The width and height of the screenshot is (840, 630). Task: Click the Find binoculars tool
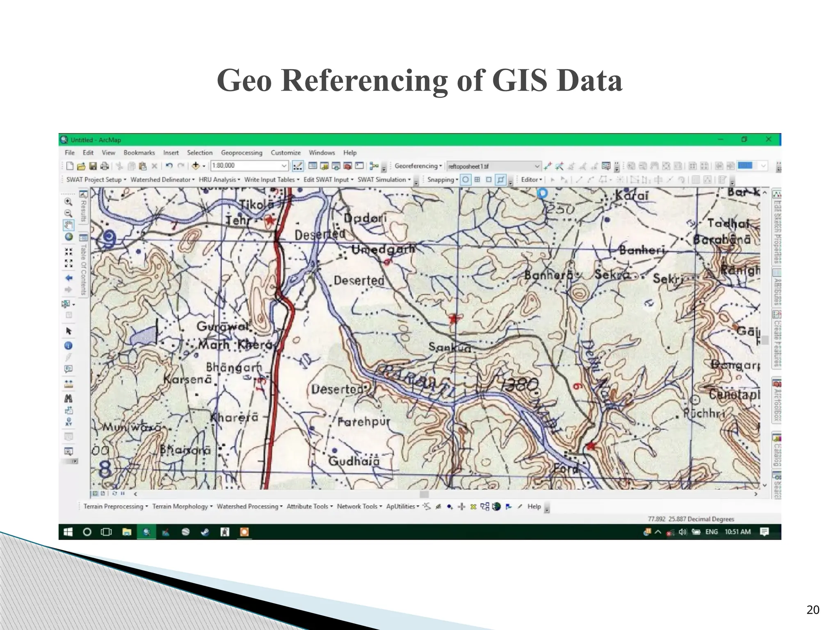pos(68,398)
